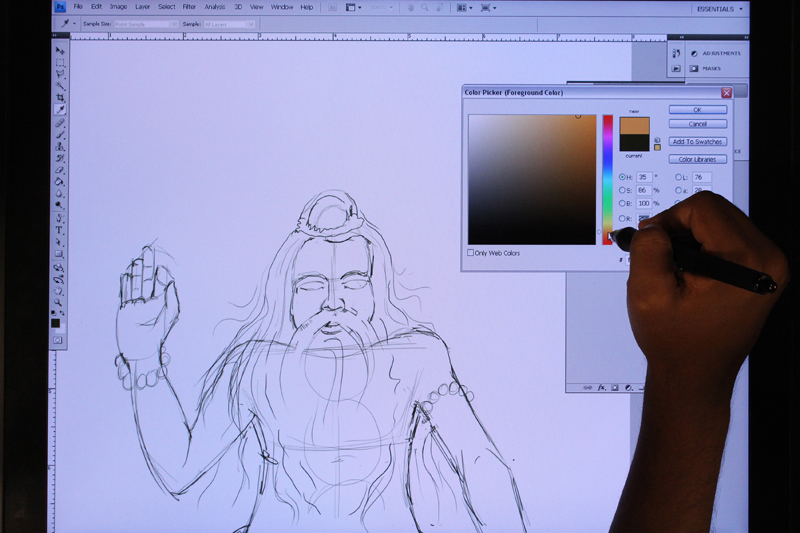Click the Photoshop Ps logo icon
Viewport: 800px width, 533px height.
(60, 7)
